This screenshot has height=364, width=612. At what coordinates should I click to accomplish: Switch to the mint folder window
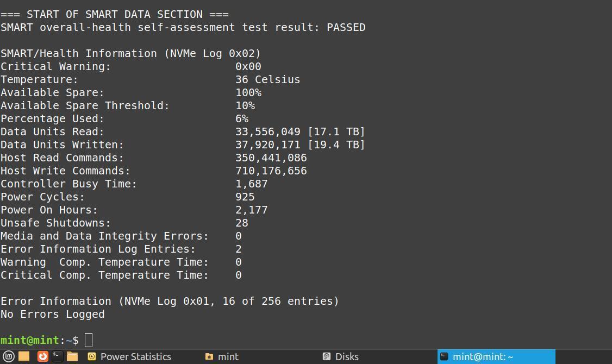(x=222, y=356)
